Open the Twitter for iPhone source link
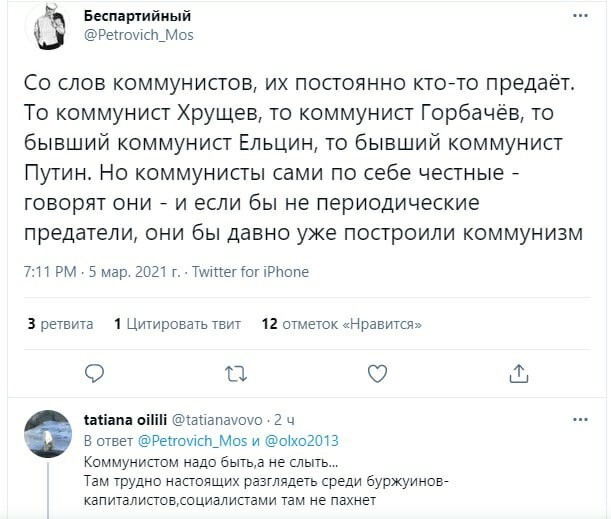This screenshot has height=519, width=611. pos(251,272)
